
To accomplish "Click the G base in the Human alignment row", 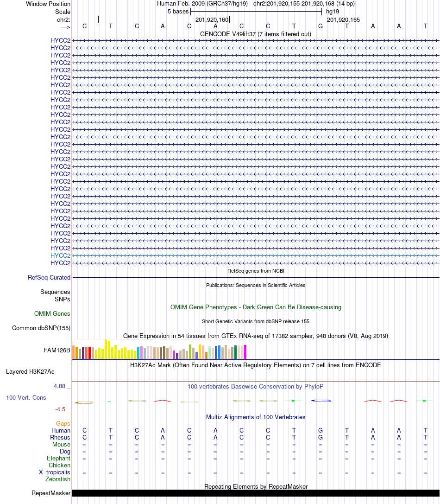I will coord(320,430).
